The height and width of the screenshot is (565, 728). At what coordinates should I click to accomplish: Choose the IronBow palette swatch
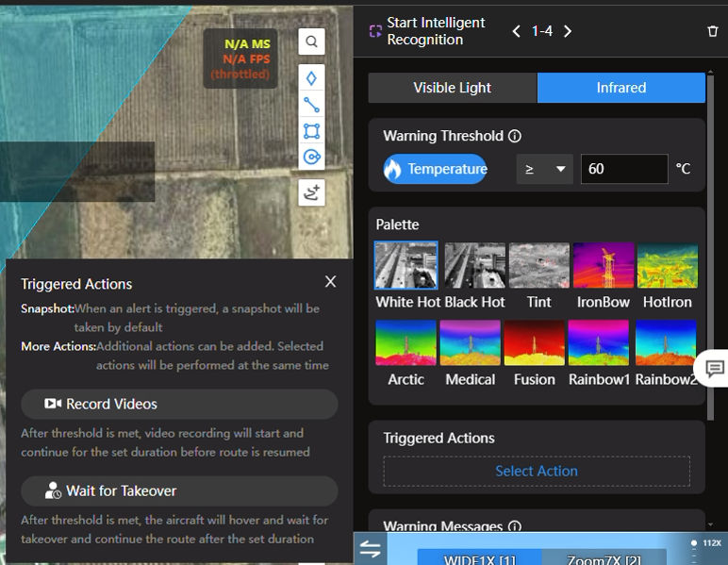click(603, 266)
